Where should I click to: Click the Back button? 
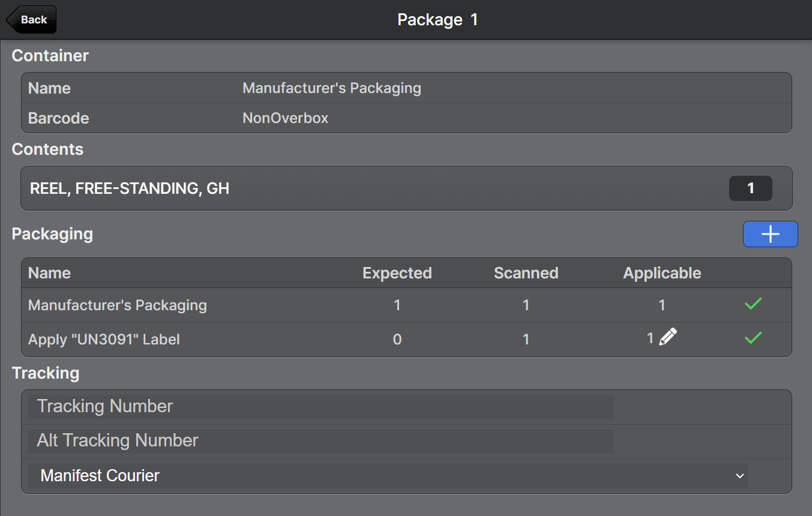[32, 20]
